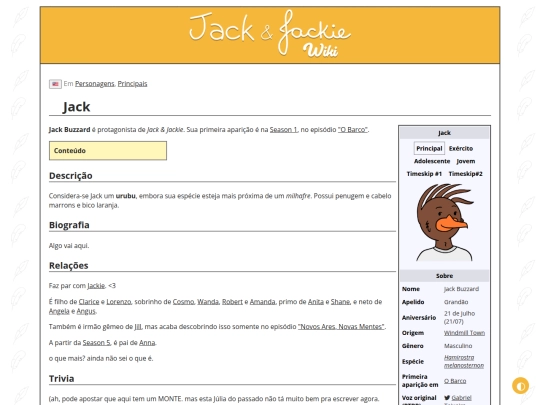Screen dimensions: 540x405
Task: Click the 21 de julho birthday value
Action: [460, 317]
